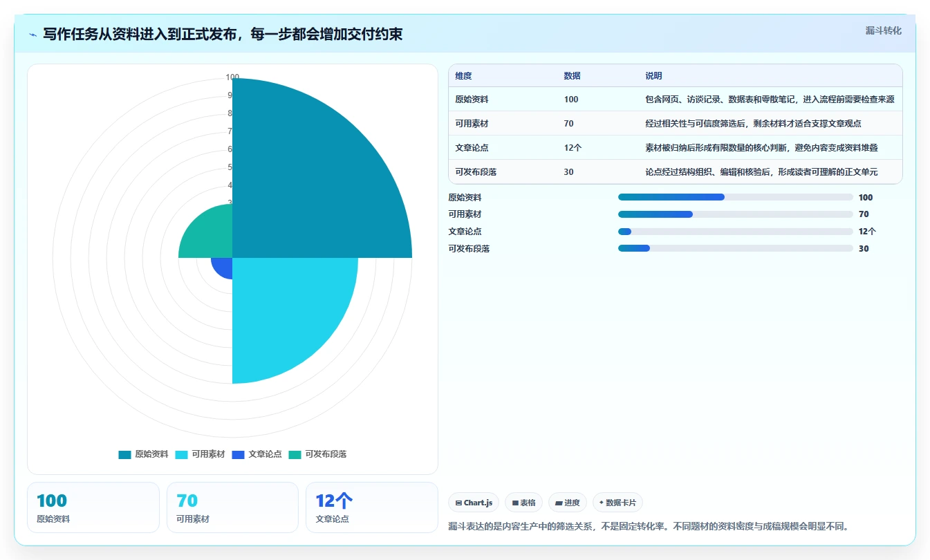Click the 70 可用素材 data card
Image resolution: width=930 pixels, height=560 pixels.
[232, 507]
